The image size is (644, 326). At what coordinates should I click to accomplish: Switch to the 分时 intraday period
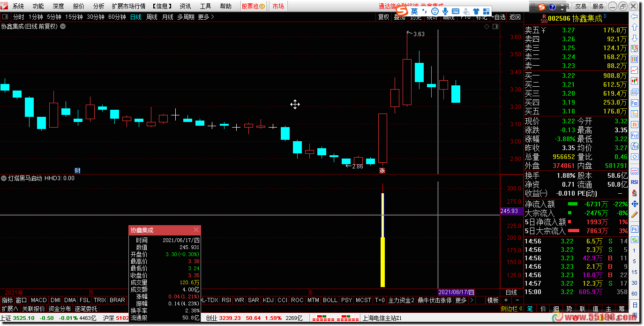(x=19, y=17)
